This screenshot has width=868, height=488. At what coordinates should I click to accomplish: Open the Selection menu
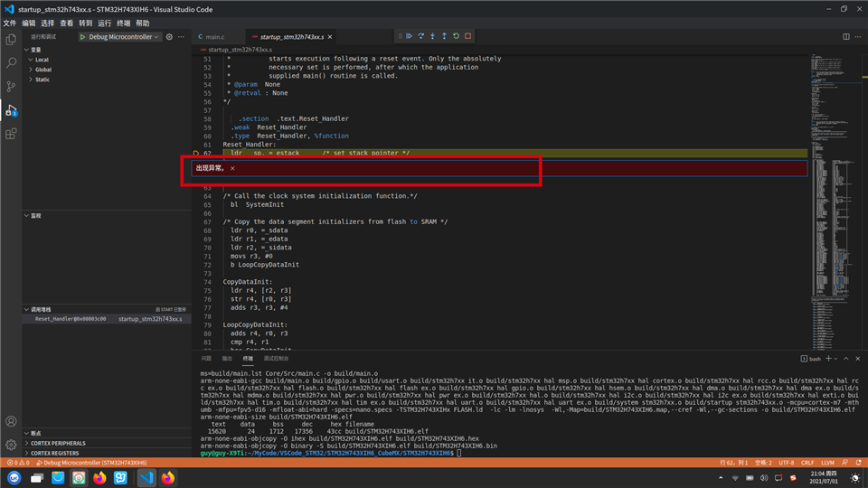coord(48,23)
